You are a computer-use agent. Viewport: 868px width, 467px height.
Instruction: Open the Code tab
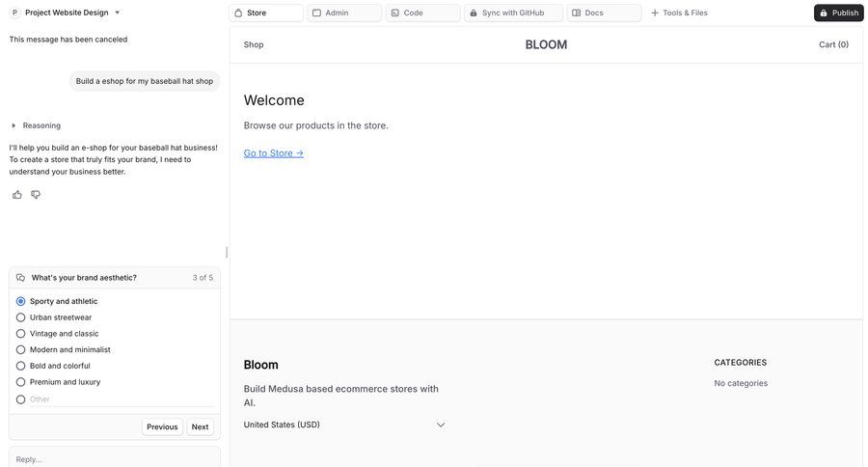pos(423,13)
